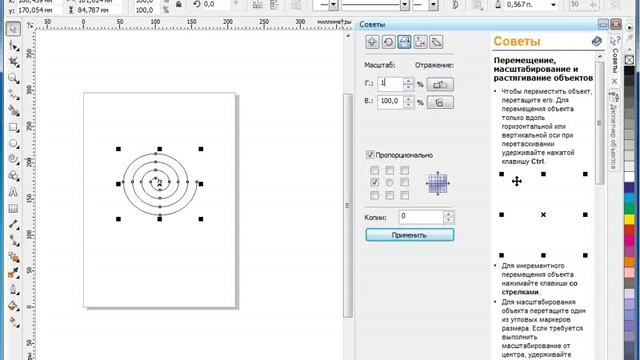This screenshot has height=360, width=640.
Task: Click the vertical scale В field 100,0
Action: point(390,102)
